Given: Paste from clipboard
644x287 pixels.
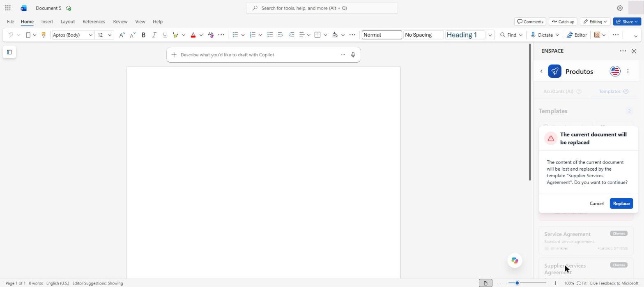Looking at the screenshot, I should 28,35.
